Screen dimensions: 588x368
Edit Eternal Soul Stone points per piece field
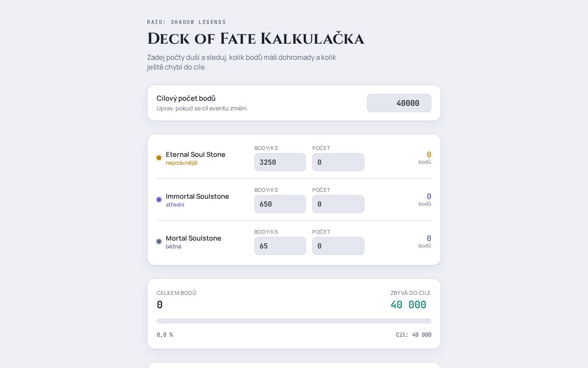[280, 162]
